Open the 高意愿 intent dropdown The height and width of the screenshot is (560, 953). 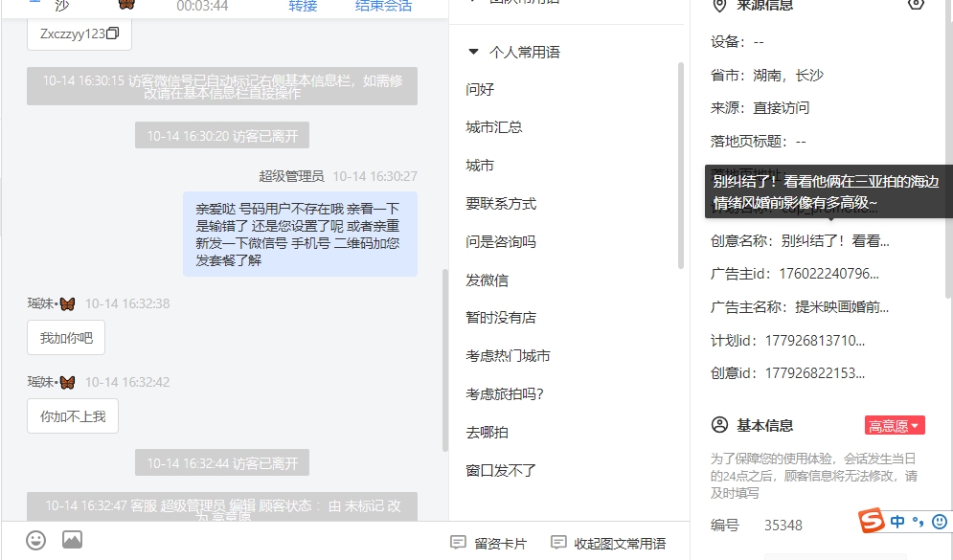click(x=895, y=425)
